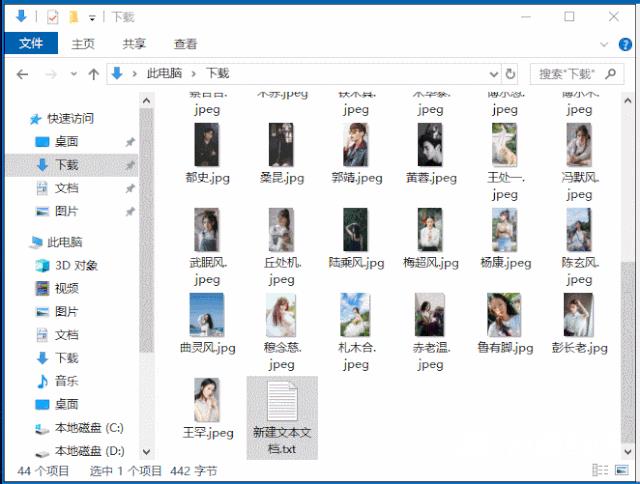640x484 pixels.
Task: Open 音乐 folder in the sidebar
Action: click(x=66, y=381)
